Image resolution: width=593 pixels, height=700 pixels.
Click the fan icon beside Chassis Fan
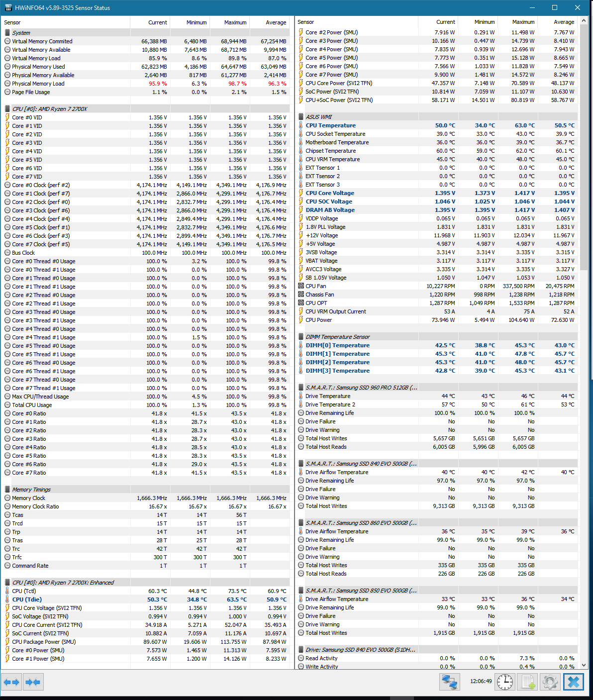click(x=301, y=295)
